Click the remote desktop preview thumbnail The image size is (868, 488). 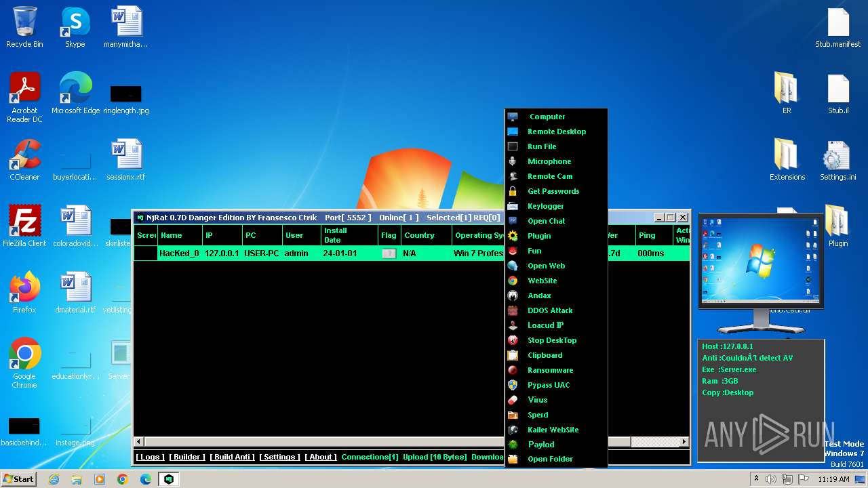click(760, 261)
